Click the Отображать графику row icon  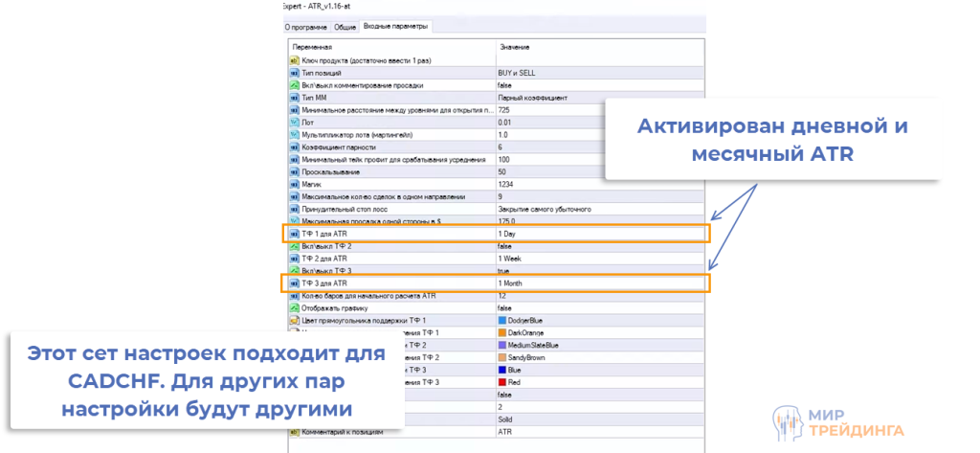coord(295,307)
